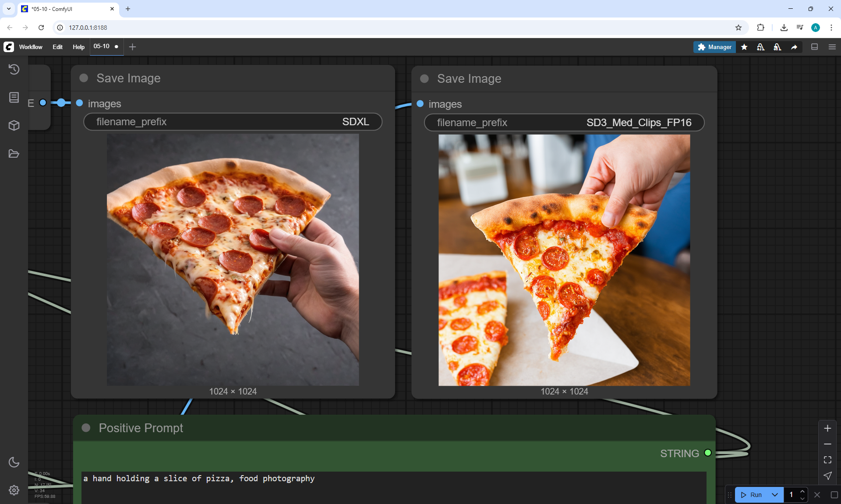Viewport: 841px width, 504px height.
Task: Toggle the bottom panel icon in the top bar
Action: (x=815, y=47)
